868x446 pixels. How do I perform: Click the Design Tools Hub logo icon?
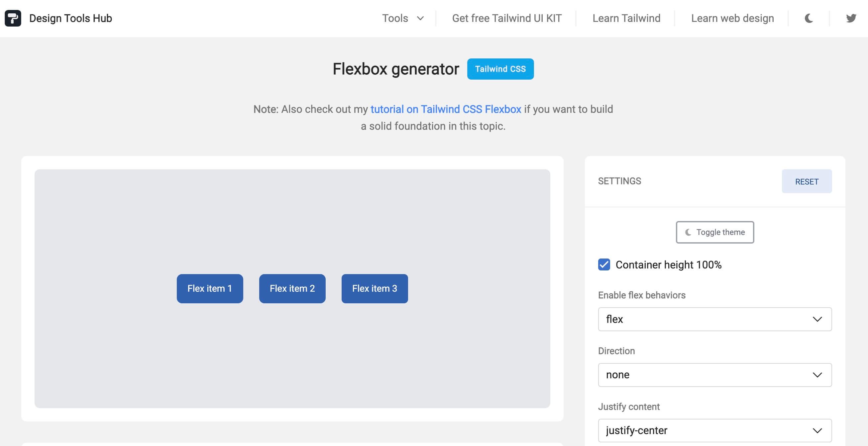coord(13,18)
